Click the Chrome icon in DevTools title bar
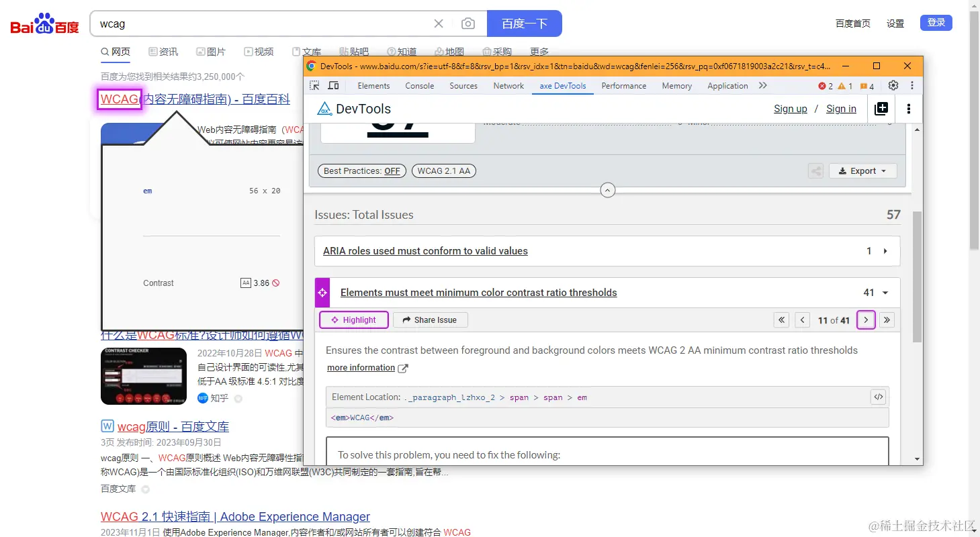980x537 pixels. tap(311, 66)
